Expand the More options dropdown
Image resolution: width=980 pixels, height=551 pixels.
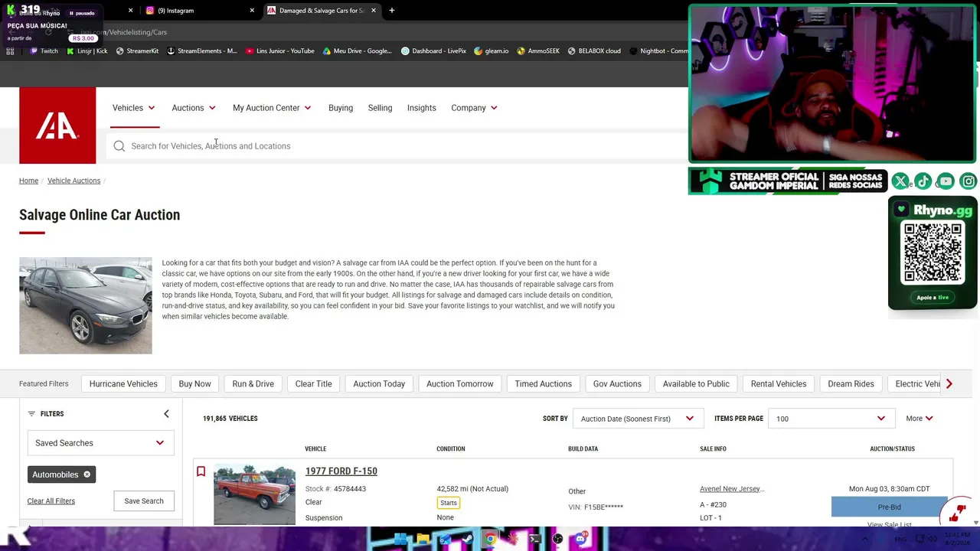[x=920, y=419]
